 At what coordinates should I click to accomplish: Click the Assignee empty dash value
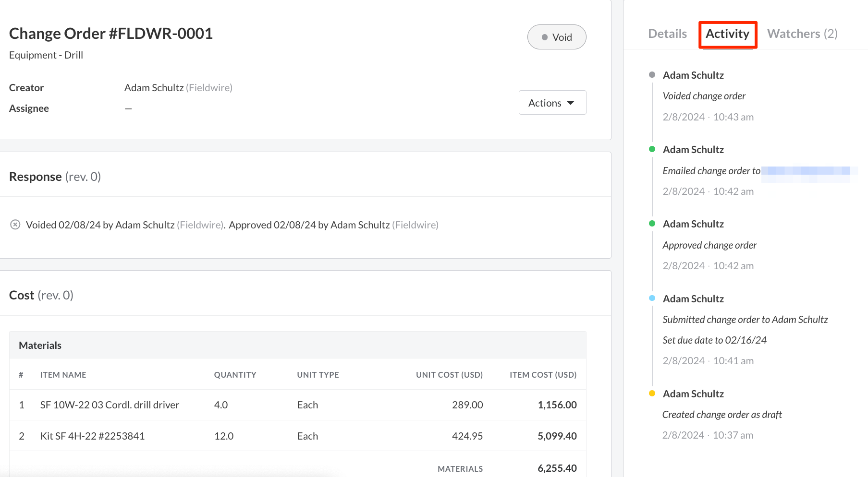click(x=128, y=108)
